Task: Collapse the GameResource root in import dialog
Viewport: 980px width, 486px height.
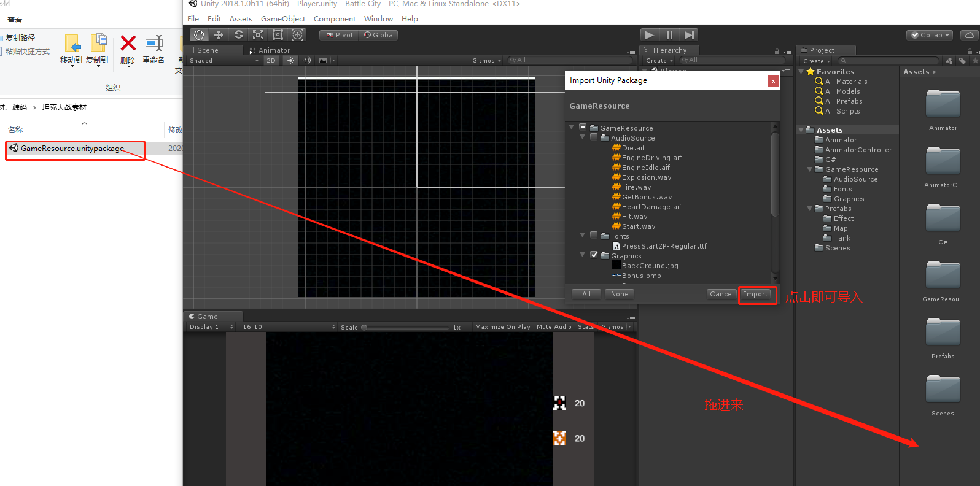Action: click(572, 128)
